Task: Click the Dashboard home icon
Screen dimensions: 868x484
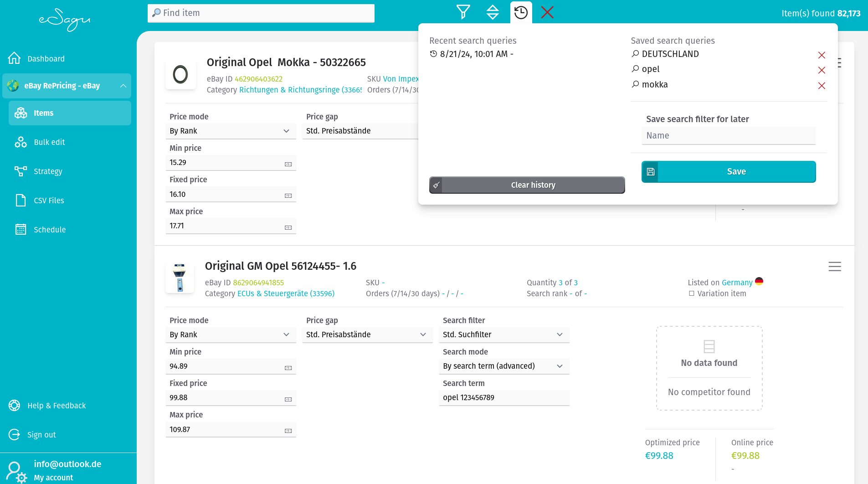Action: (14, 58)
